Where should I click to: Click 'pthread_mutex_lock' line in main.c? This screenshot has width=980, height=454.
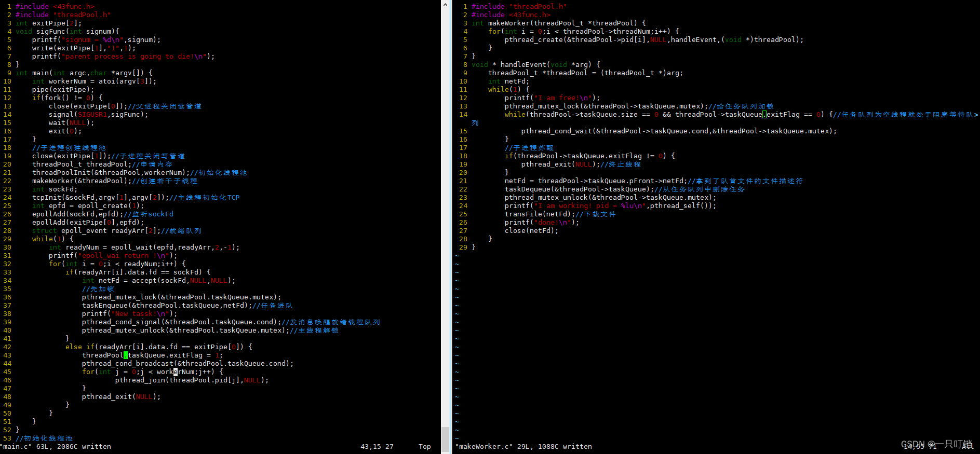point(182,297)
